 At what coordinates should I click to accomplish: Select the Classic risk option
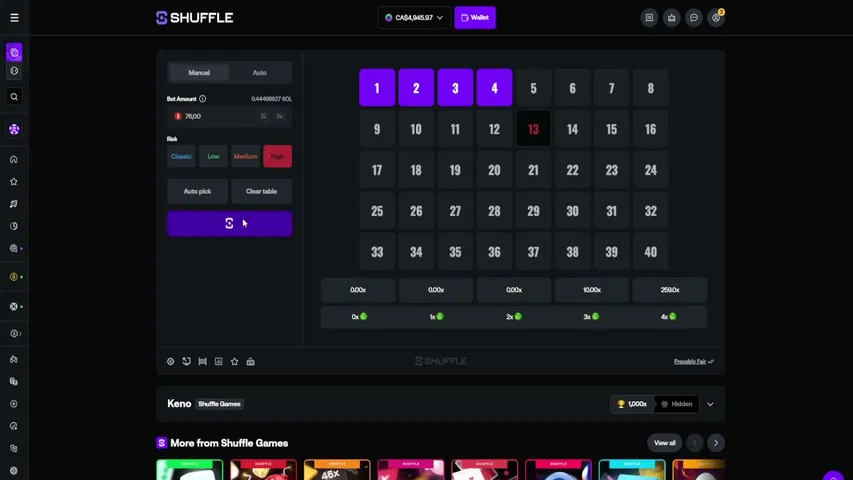(x=181, y=156)
